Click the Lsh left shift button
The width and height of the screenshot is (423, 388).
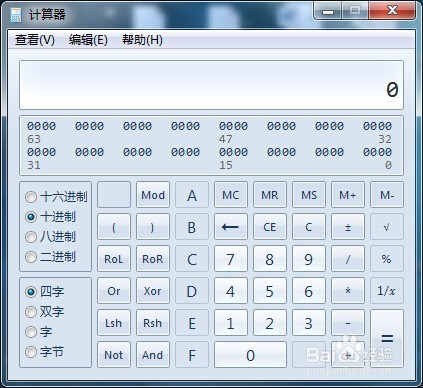[x=114, y=323]
